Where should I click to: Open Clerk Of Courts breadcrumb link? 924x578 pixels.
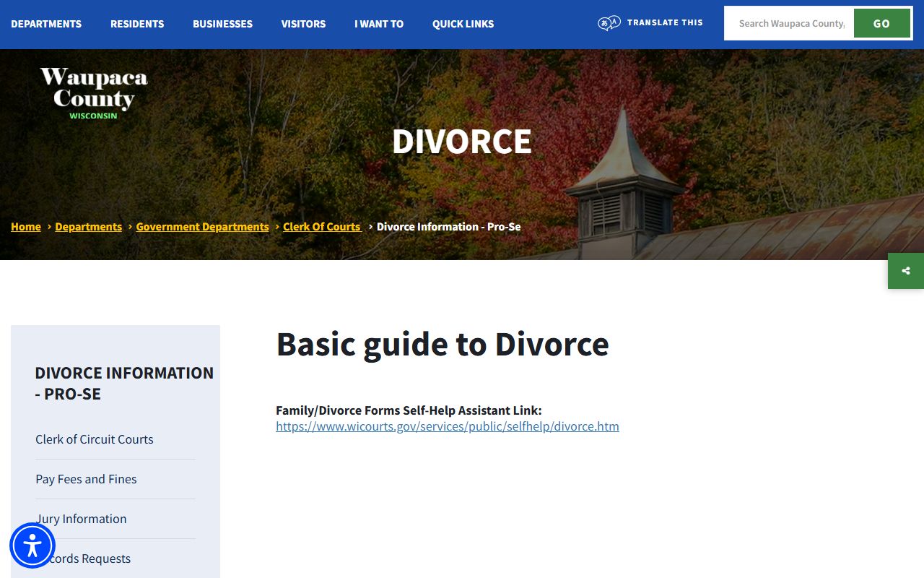coord(322,227)
